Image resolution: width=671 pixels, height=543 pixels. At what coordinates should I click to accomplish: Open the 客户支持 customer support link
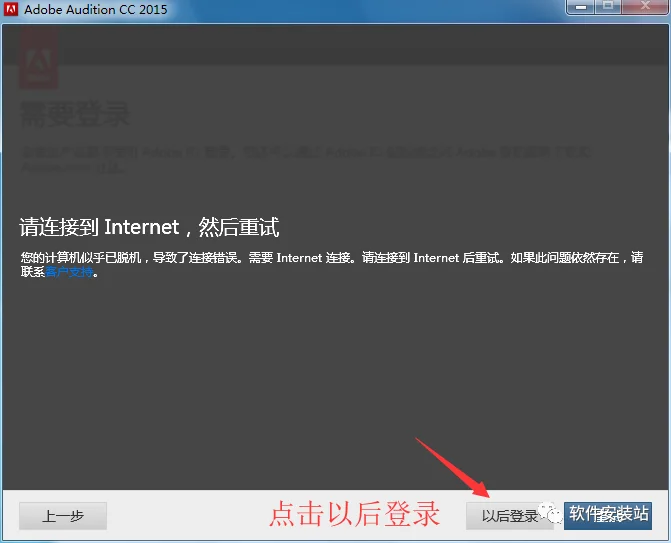[69, 272]
